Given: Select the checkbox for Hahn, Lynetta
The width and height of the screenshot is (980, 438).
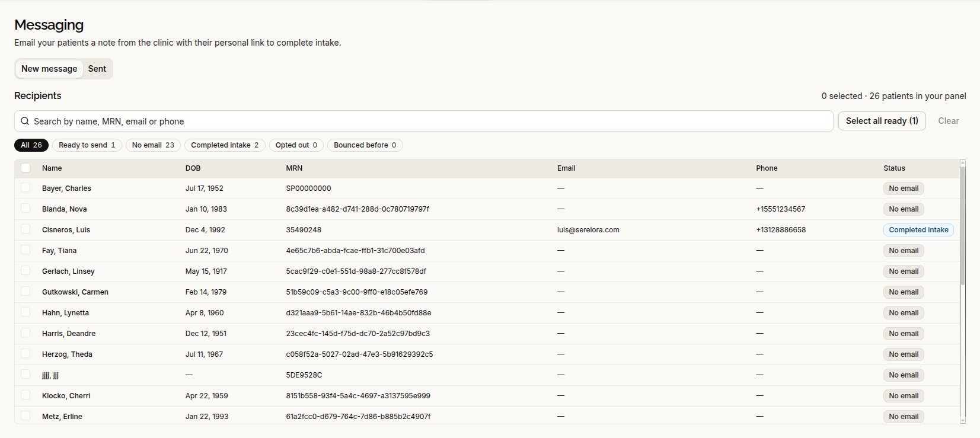Looking at the screenshot, I should pyautogui.click(x=25, y=312).
